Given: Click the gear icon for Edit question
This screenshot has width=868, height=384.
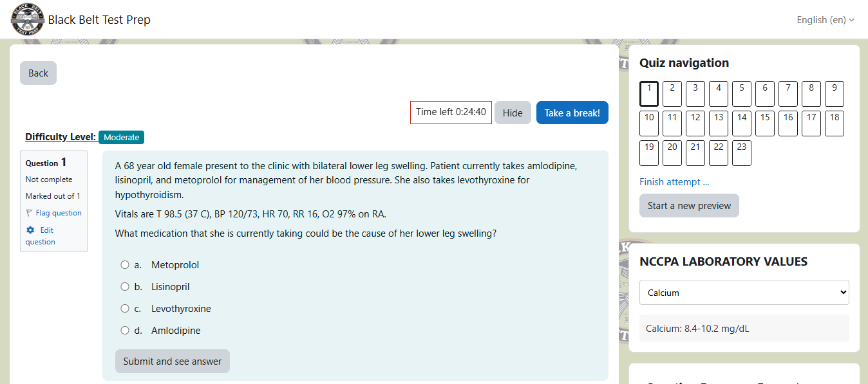Looking at the screenshot, I should [30, 230].
